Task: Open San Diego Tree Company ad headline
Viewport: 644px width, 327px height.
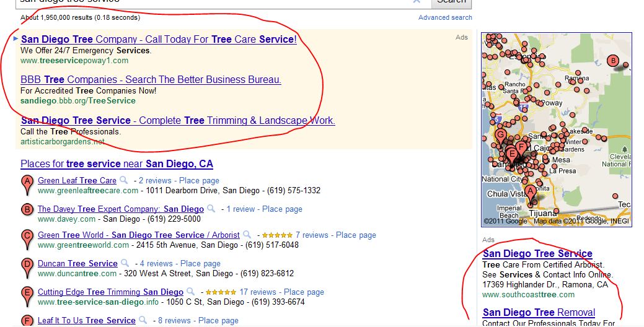Action: click(159, 40)
